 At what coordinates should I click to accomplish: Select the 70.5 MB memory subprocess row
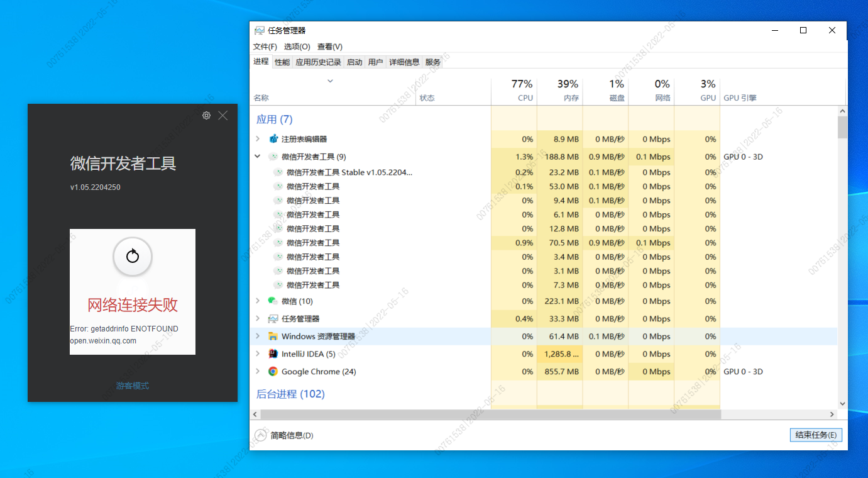544,243
